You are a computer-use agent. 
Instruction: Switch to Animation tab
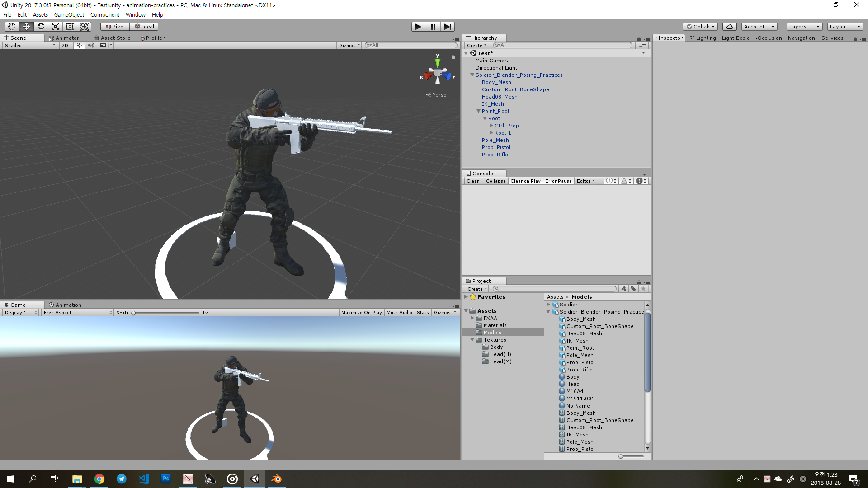pyautogui.click(x=65, y=305)
